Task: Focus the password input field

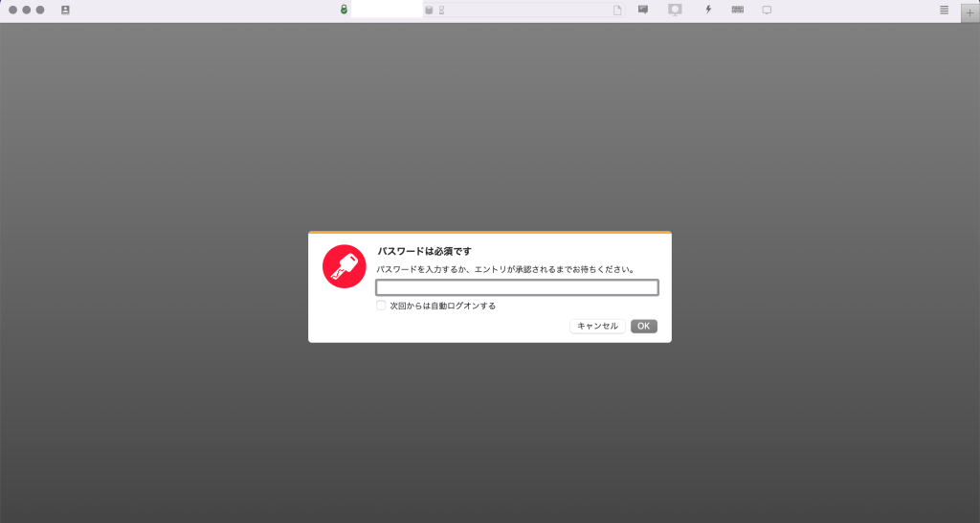Action: pos(517,287)
